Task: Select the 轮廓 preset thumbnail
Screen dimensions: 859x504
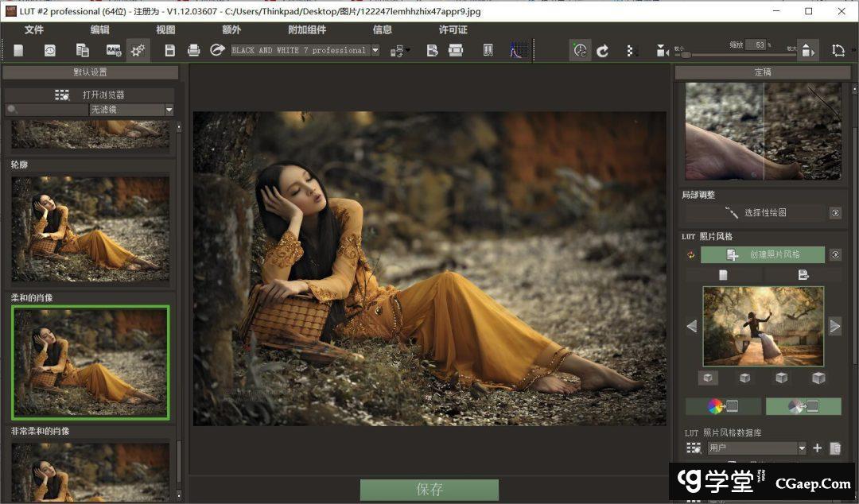Action: click(x=91, y=229)
